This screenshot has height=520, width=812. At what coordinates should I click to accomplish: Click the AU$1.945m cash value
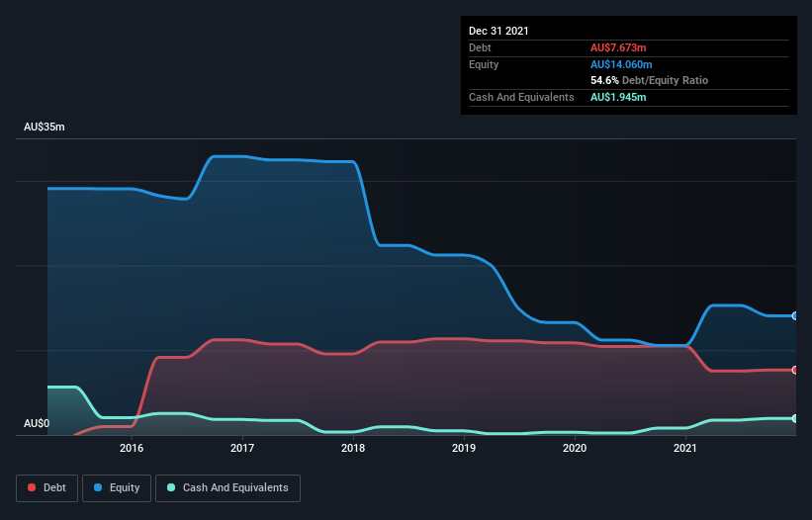618,97
